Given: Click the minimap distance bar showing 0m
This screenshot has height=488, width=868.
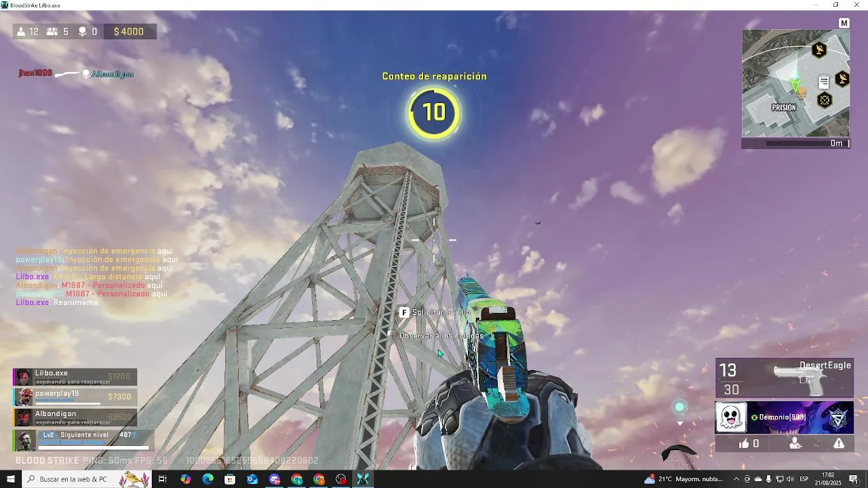Looking at the screenshot, I should point(795,143).
